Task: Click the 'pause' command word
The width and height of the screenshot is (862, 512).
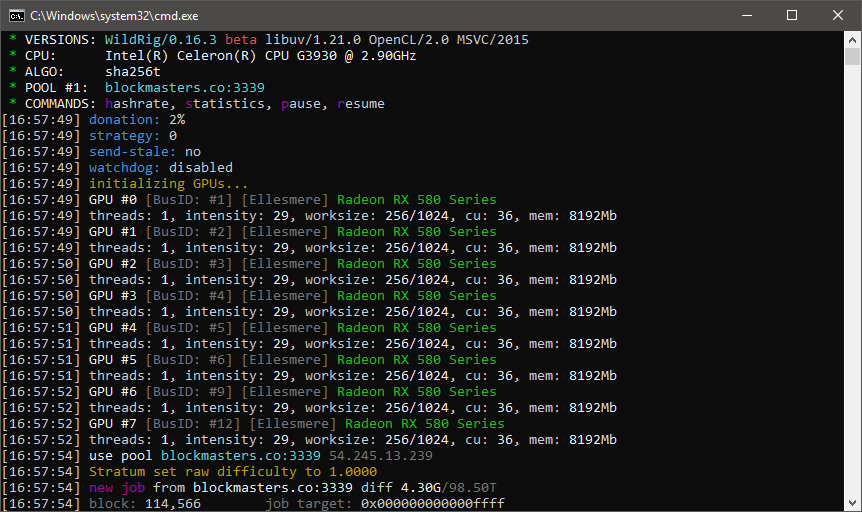Action: coord(301,103)
